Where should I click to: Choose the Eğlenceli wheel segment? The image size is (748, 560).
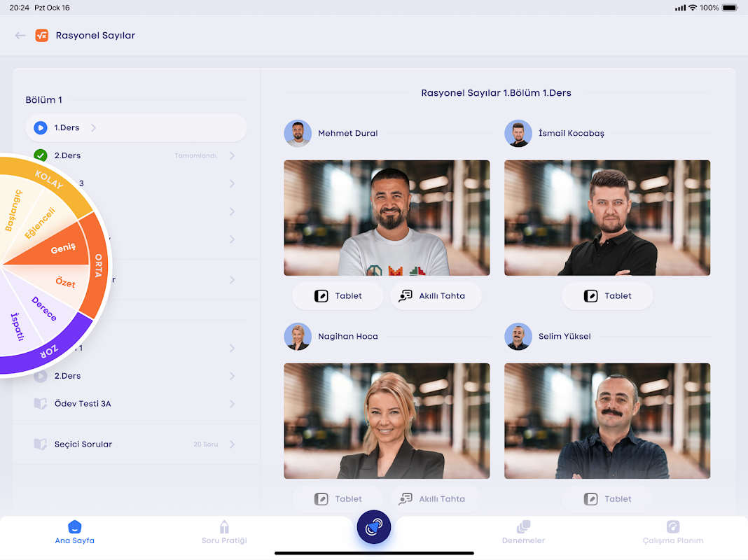pos(40,223)
